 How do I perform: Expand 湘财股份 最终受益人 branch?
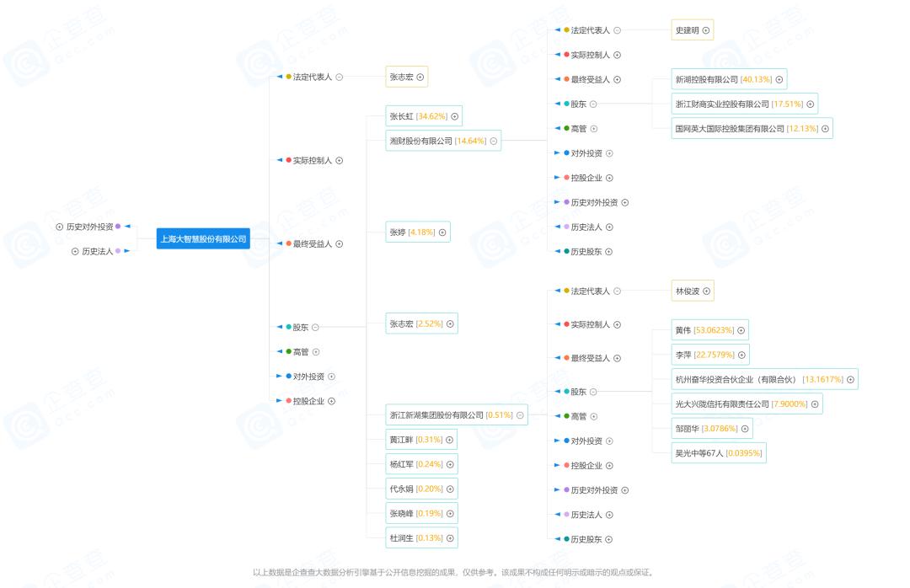point(618,79)
